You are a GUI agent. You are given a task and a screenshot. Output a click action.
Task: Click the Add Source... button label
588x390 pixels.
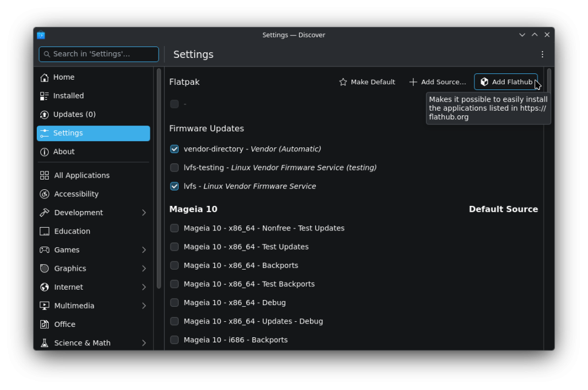(x=443, y=82)
